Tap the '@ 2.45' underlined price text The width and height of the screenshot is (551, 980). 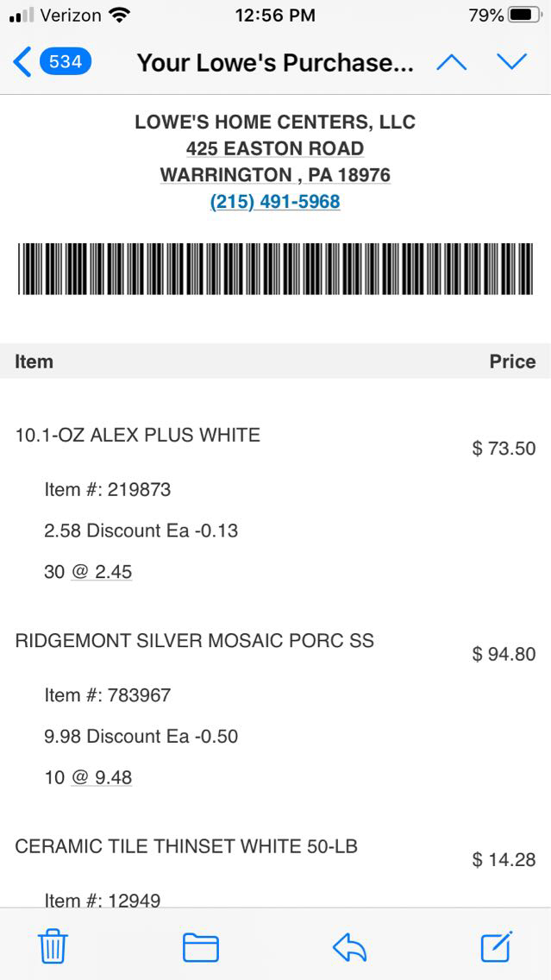tap(102, 572)
